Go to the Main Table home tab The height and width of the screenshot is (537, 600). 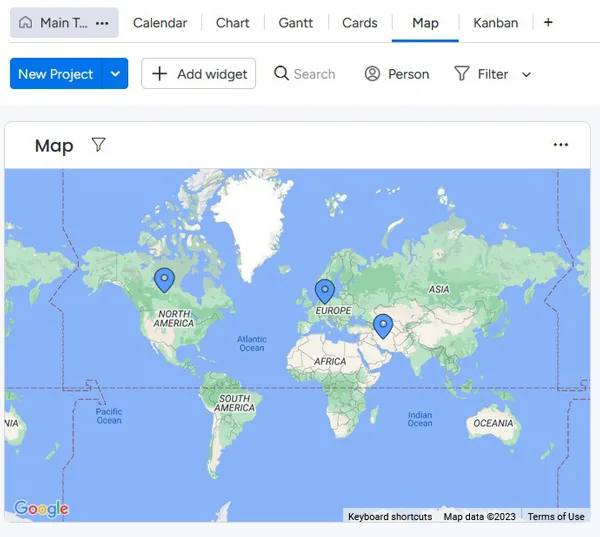pos(54,23)
